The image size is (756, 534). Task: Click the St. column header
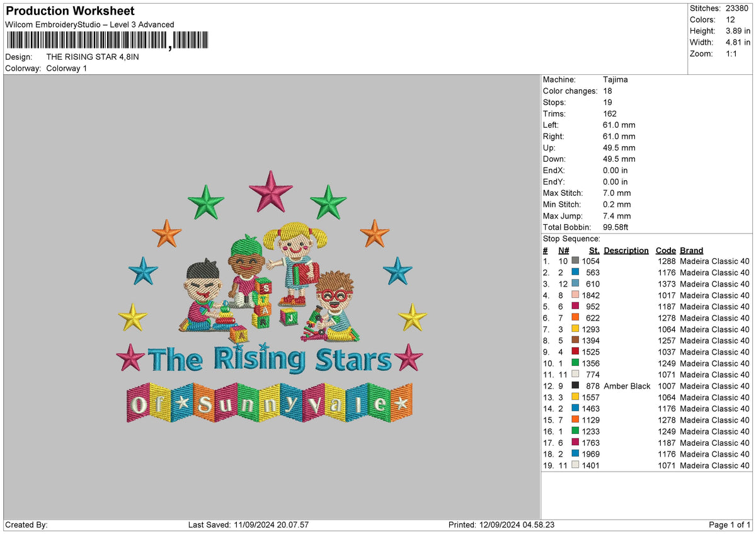pos(593,251)
